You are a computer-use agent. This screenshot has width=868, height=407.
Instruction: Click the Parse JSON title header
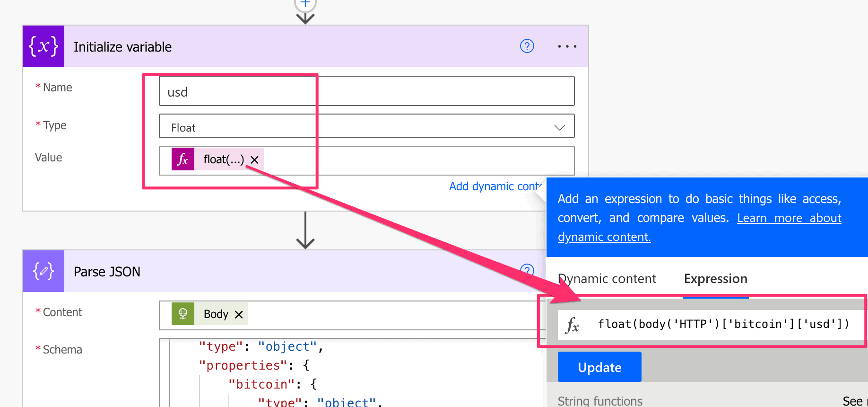[107, 272]
